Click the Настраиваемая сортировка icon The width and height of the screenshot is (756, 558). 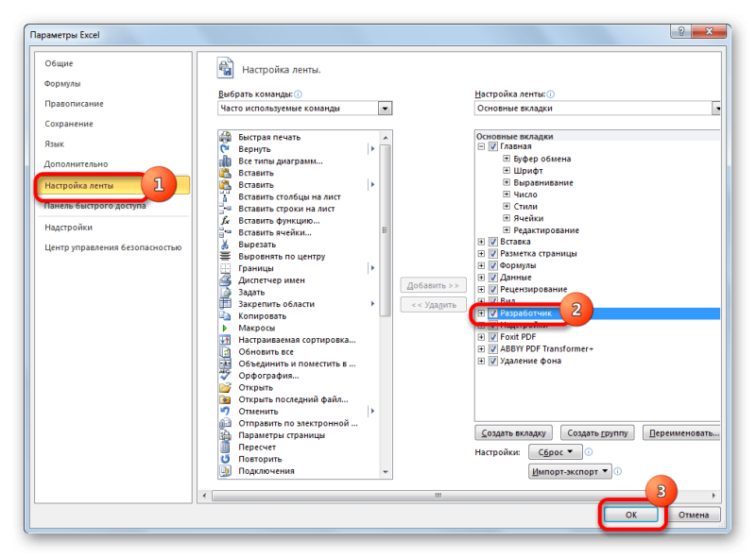coord(225,340)
